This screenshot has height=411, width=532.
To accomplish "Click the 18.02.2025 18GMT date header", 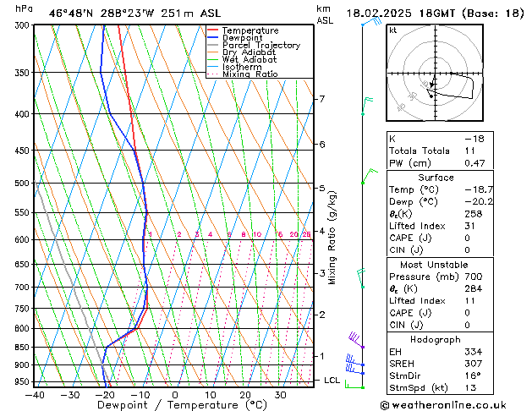I will pyautogui.click(x=436, y=14).
